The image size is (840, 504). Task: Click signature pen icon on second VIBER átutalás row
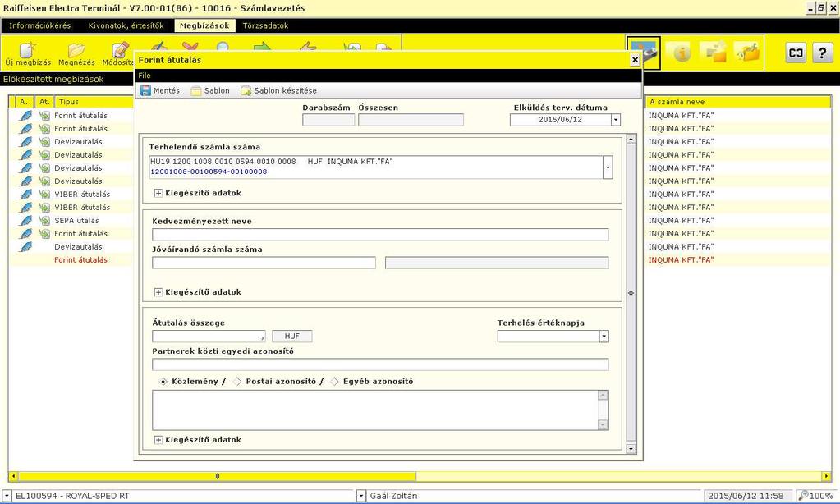click(25, 208)
